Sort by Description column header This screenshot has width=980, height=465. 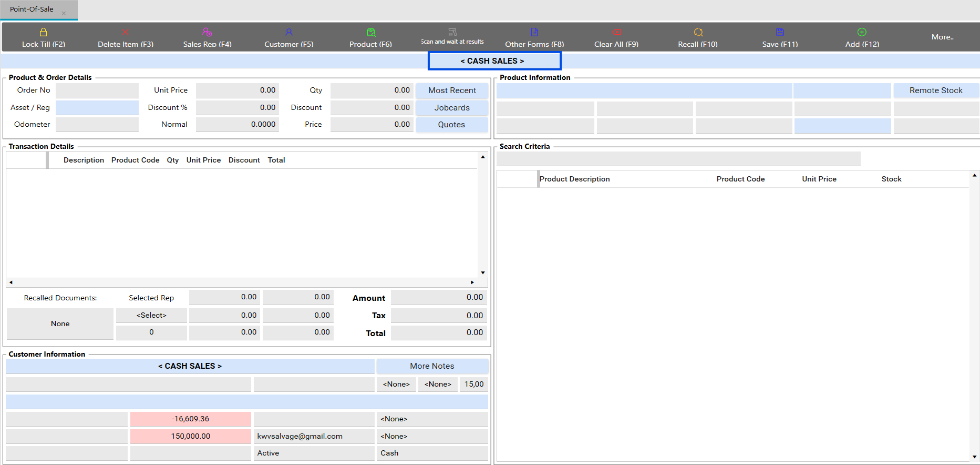(x=84, y=160)
